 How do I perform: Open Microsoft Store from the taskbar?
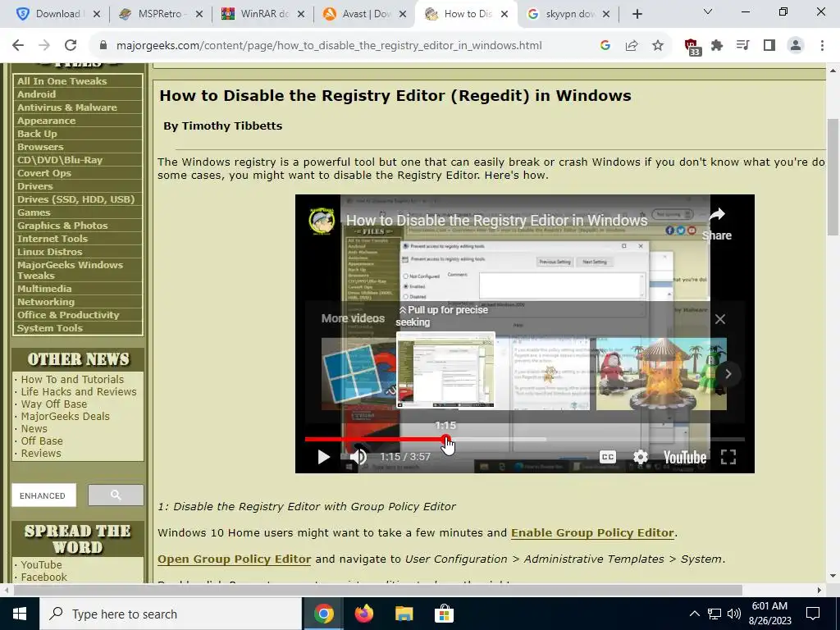pyautogui.click(x=444, y=614)
